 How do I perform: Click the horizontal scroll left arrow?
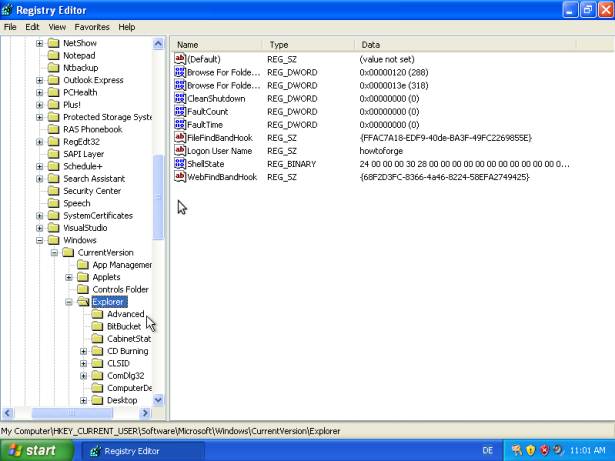(x=8, y=413)
